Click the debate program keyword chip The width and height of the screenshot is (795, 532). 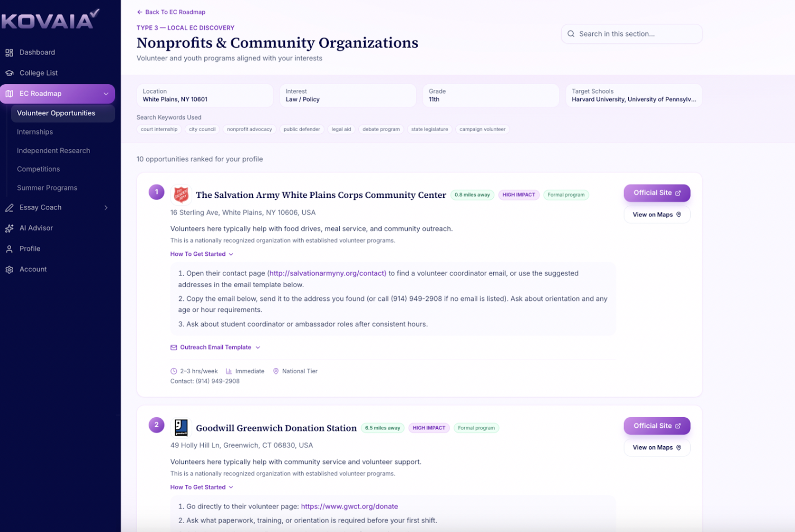tap(381, 130)
